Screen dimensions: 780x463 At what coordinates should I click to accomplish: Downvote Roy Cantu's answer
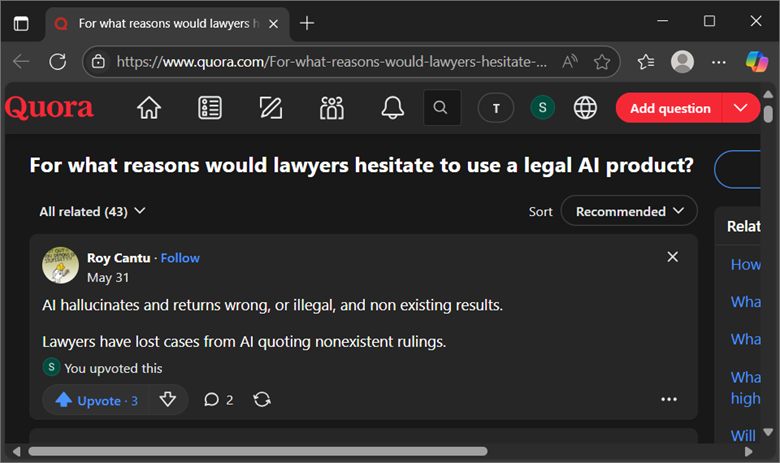coord(168,399)
